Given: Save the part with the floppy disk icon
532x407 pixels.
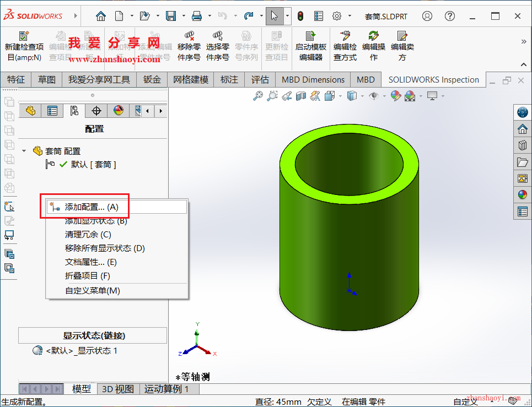Looking at the screenshot, I should pyautogui.click(x=171, y=16).
